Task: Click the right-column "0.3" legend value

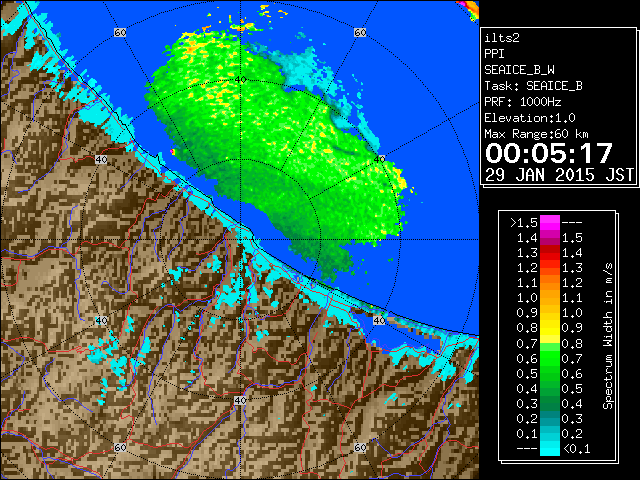Action: point(572,419)
